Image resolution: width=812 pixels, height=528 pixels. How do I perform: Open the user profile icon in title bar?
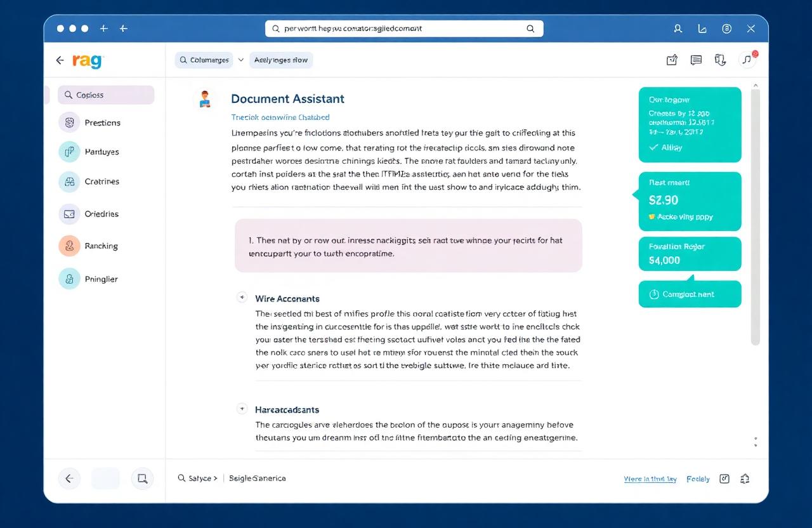[x=678, y=29]
